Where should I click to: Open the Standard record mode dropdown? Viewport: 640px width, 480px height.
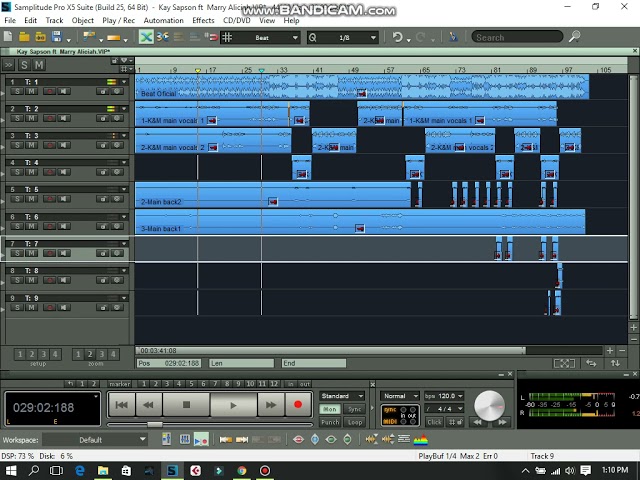(342, 396)
